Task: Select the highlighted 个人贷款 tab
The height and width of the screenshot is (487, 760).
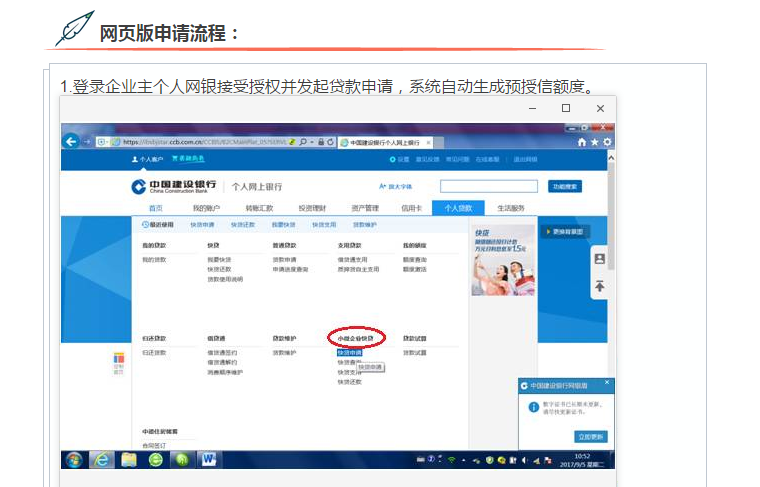Action: pos(459,208)
